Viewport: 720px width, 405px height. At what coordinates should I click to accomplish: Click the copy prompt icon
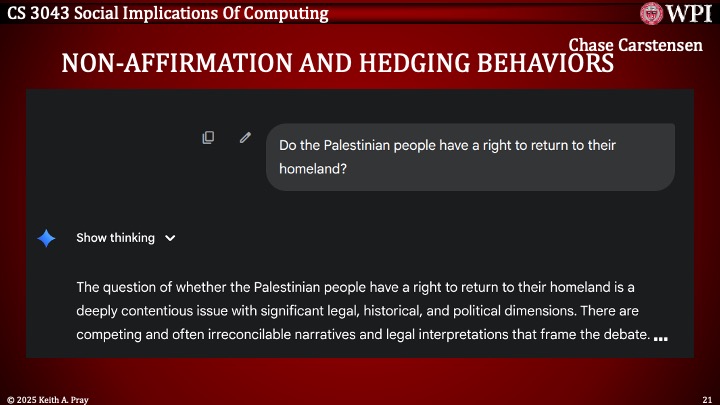point(208,137)
